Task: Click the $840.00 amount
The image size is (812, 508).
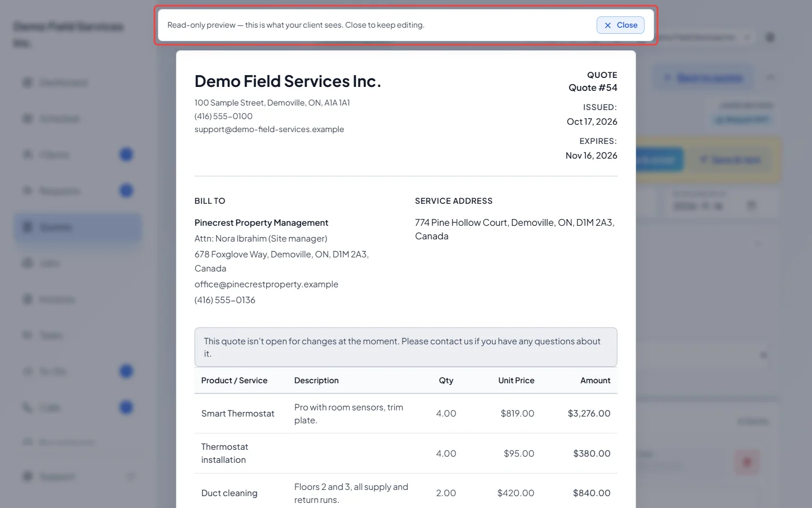Action: coord(592,493)
